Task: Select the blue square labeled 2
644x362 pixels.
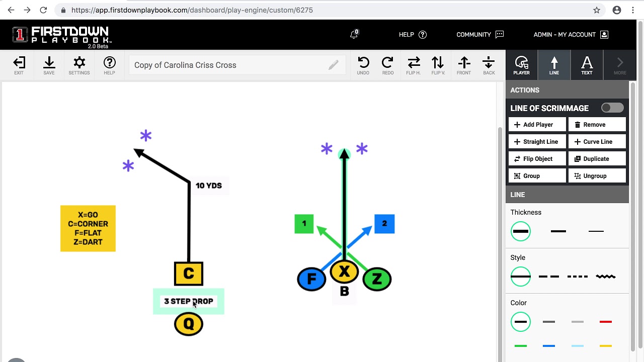Action: [x=384, y=224]
